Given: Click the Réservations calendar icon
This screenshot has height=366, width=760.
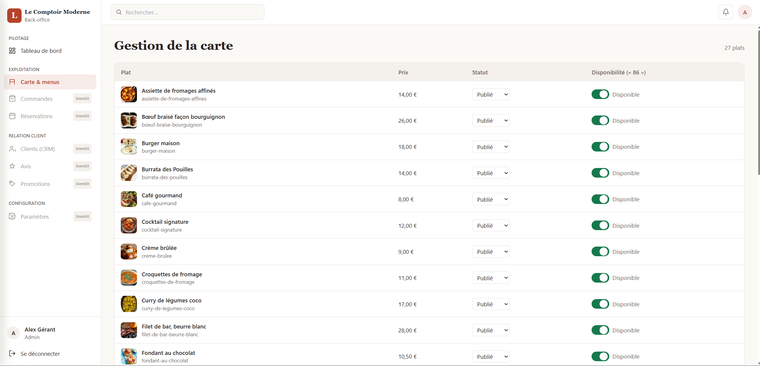Looking at the screenshot, I should [x=13, y=116].
